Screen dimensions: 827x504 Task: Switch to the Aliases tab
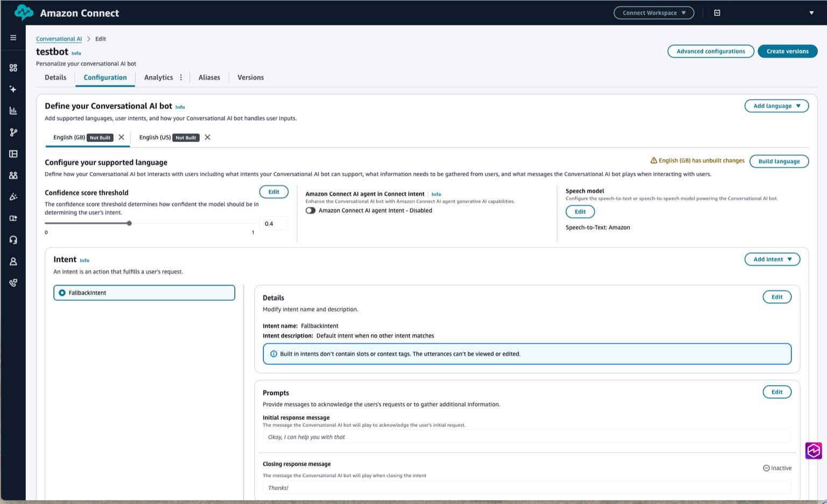coord(209,77)
